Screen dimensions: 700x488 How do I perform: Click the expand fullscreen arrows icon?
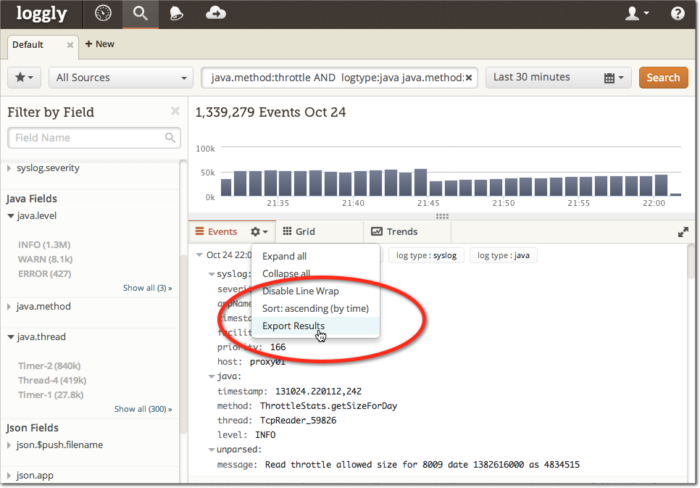tap(683, 231)
